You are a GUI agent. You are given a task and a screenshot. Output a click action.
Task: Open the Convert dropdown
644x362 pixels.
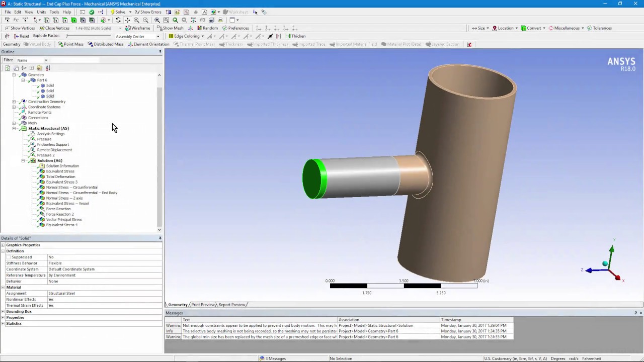click(x=533, y=28)
